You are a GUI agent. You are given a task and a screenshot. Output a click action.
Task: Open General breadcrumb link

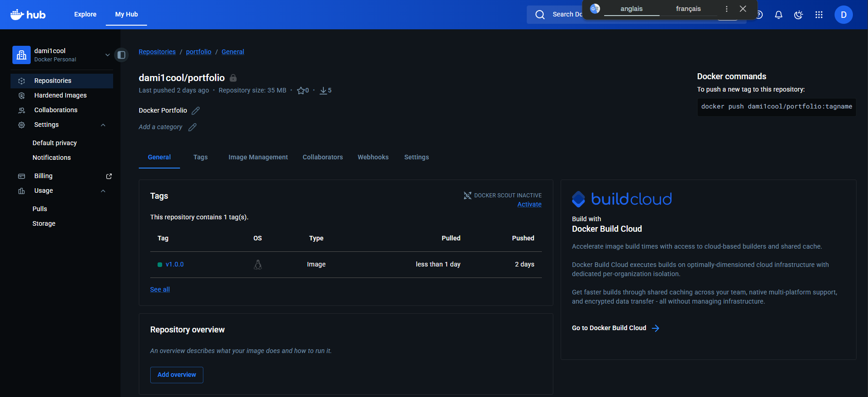coord(233,52)
